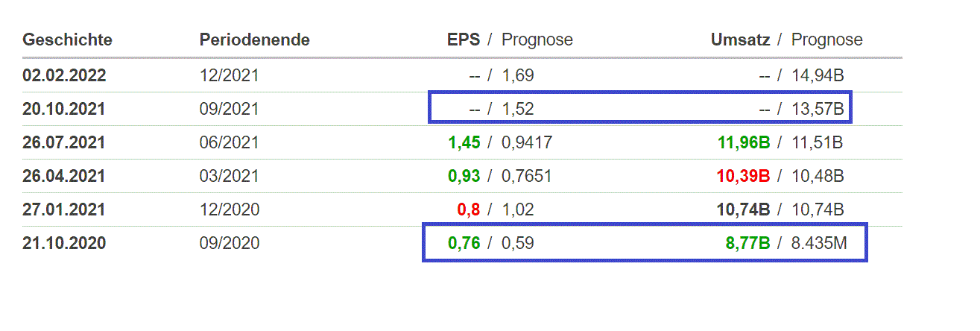Click the red 0,8 EPS value

point(469,209)
